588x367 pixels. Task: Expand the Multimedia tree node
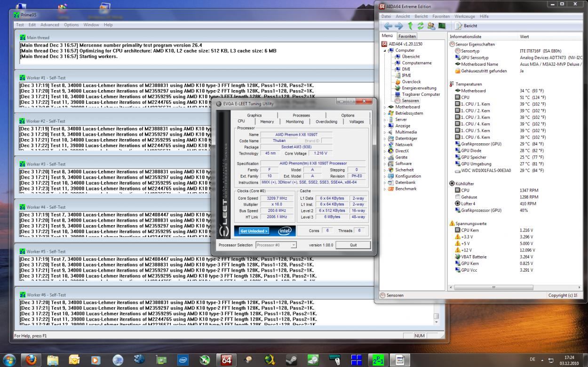coord(385,132)
